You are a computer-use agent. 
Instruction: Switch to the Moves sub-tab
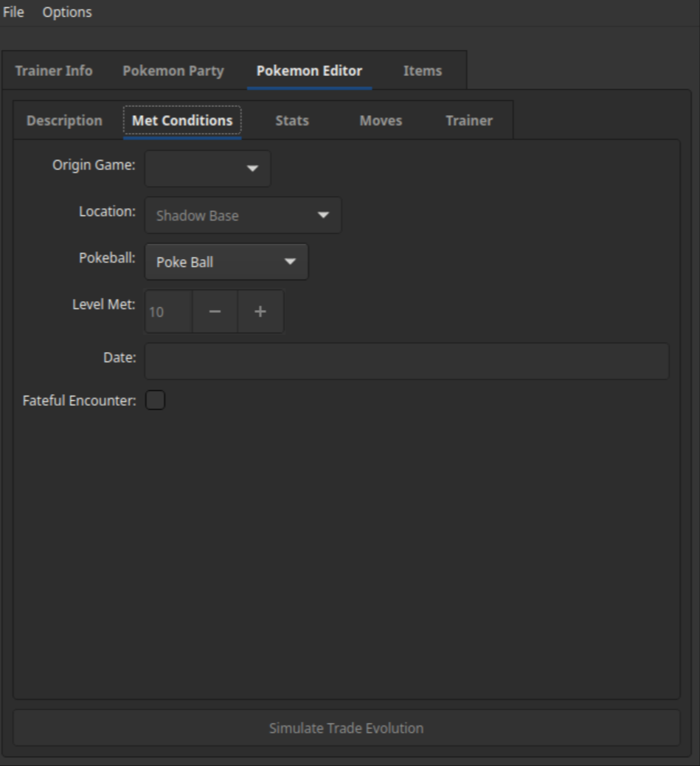(381, 120)
